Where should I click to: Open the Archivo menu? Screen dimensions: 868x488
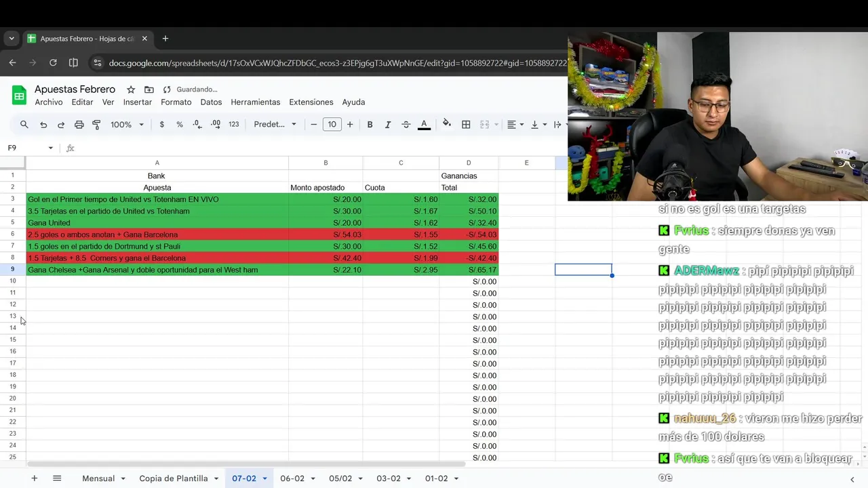[49, 102]
